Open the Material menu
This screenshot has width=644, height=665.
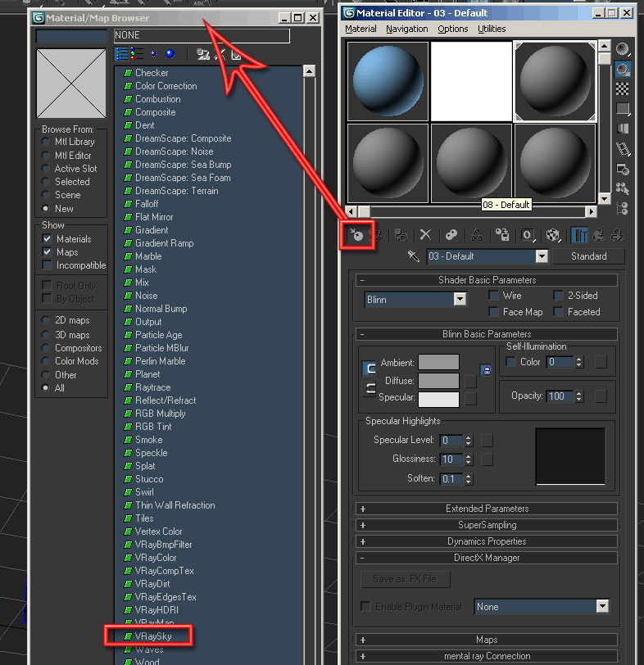361,29
